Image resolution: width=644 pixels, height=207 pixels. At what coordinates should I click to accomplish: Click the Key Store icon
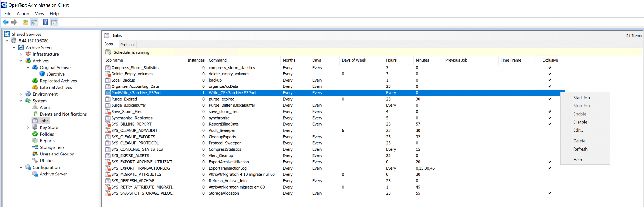coord(35,127)
